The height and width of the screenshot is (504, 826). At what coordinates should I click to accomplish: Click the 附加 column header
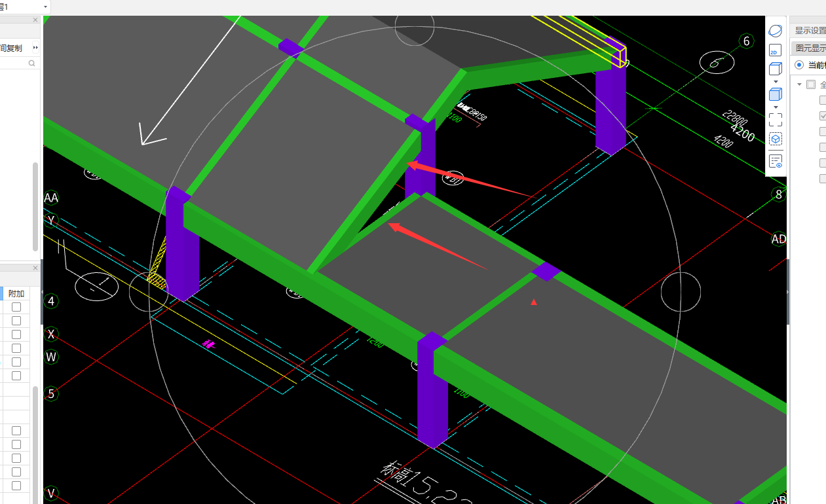[x=16, y=293]
